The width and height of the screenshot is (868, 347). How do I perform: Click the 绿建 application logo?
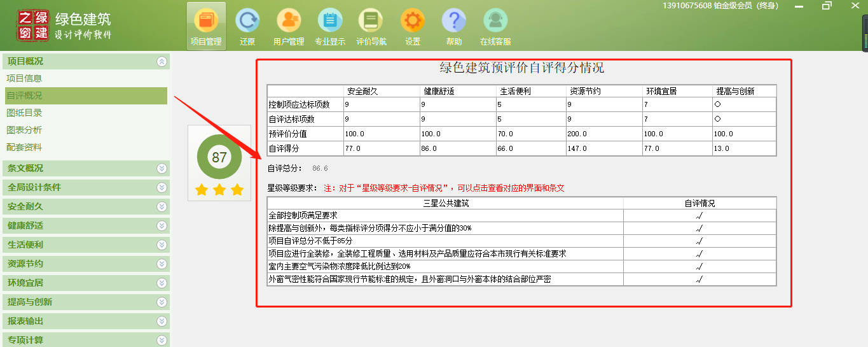[x=34, y=26]
